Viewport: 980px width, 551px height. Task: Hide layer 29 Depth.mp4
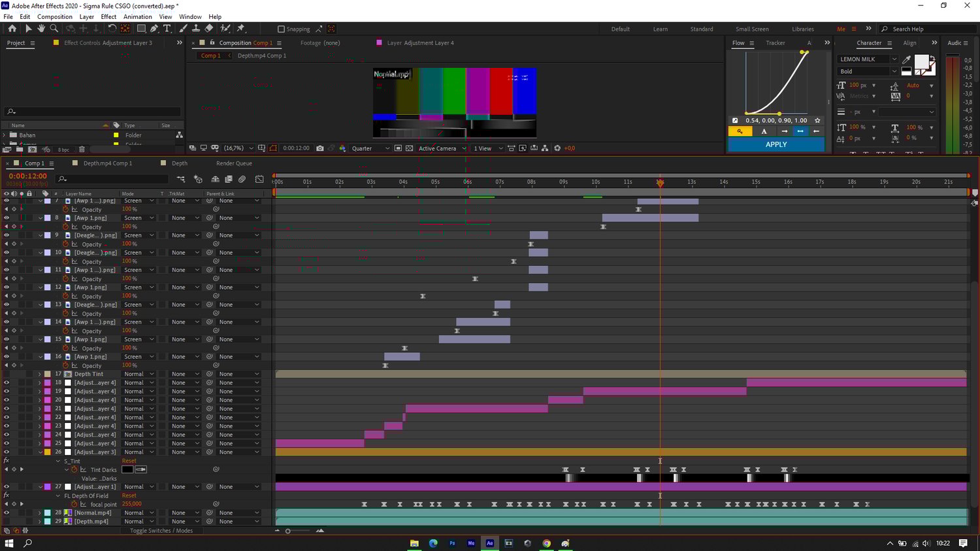7,522
